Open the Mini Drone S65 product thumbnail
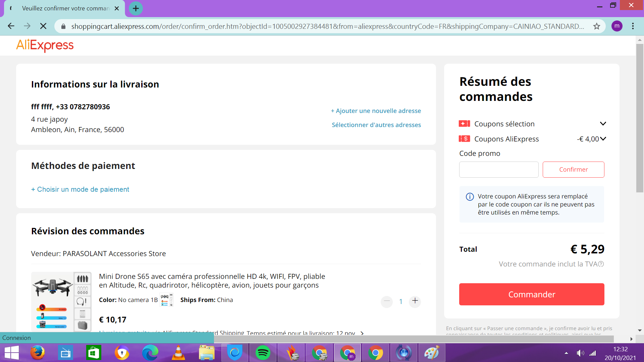Image resolution: width=644 pixels, height=362 pixels. pos(61,302)
